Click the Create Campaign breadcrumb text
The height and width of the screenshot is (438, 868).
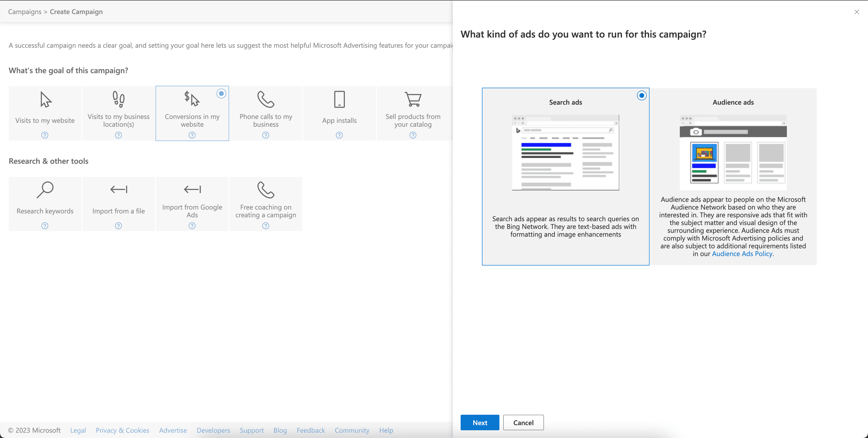tap(76, 12)
